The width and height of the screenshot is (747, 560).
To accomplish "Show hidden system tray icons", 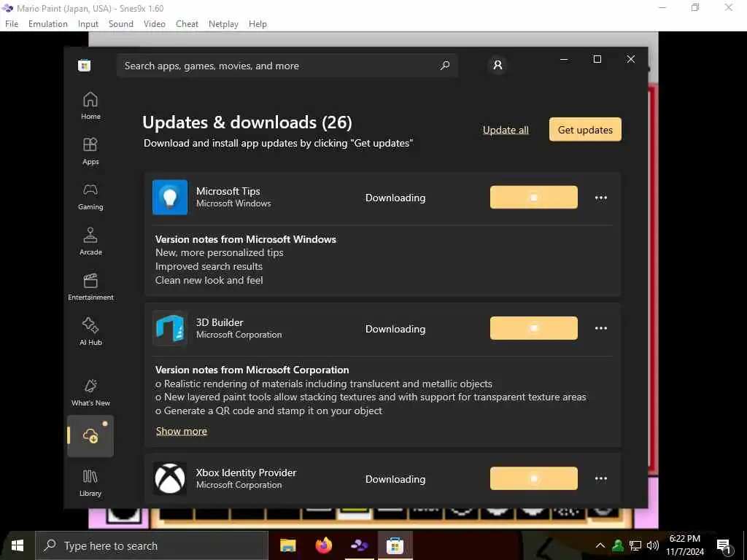I will pos(600,545).
